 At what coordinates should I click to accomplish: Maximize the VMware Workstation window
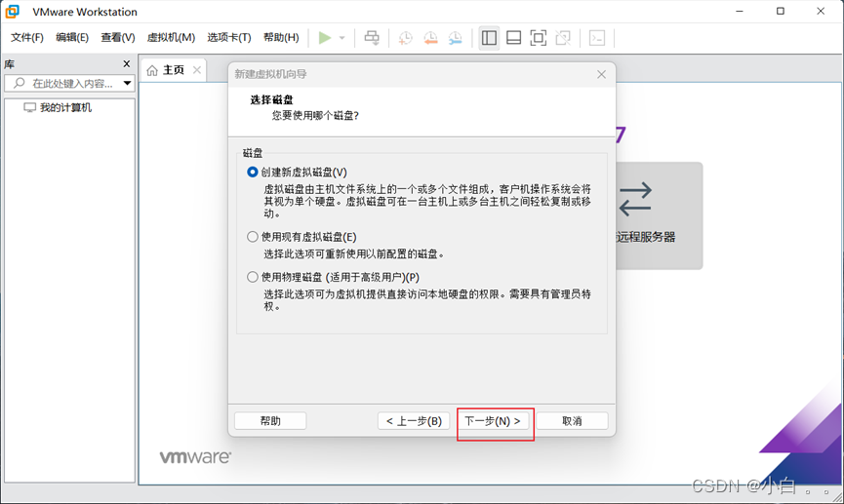[x=780, y=12]
